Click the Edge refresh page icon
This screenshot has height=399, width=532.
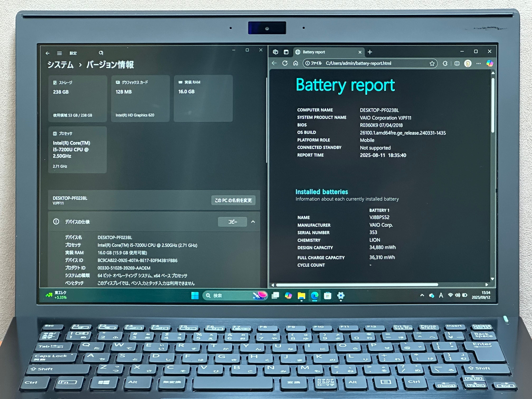click(x=285, y=63)
